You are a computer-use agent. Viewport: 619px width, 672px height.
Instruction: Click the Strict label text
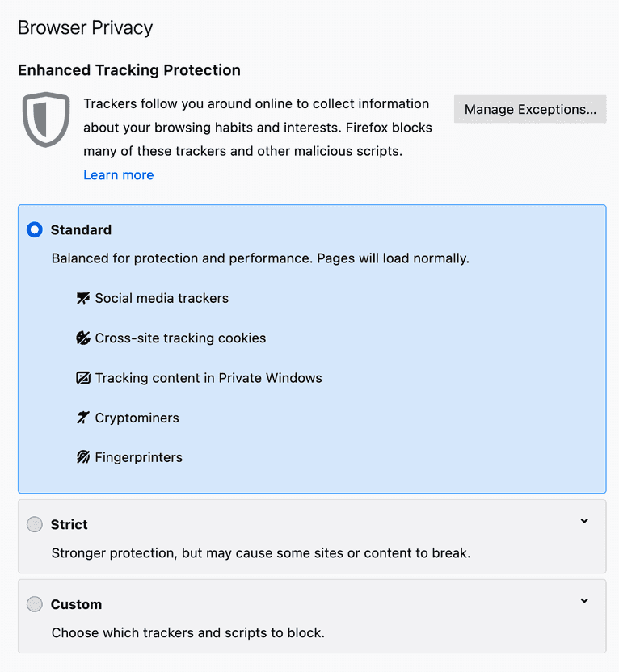(69, 524)
